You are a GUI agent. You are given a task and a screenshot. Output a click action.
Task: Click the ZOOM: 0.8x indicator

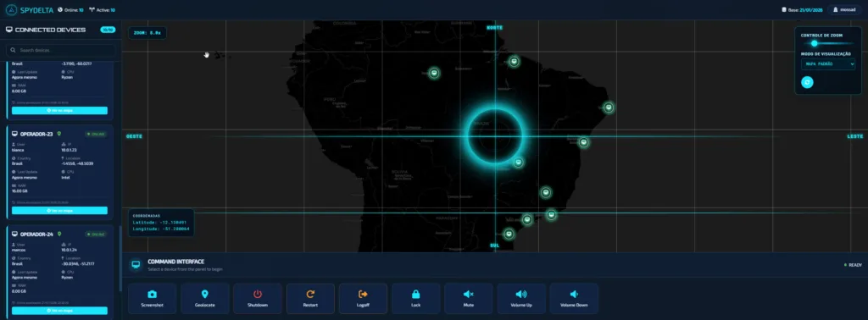click(x=147, y=33)
